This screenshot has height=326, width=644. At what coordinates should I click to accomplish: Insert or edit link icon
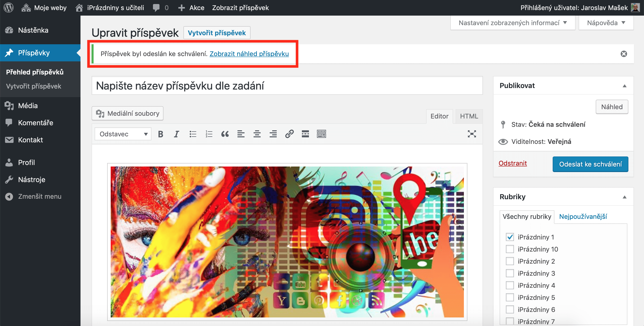point(289,134)
